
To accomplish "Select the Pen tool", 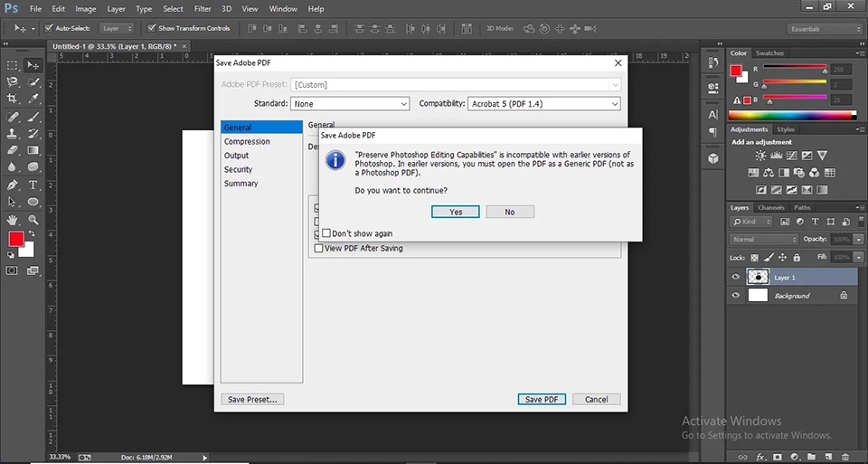I will (12, 185).
